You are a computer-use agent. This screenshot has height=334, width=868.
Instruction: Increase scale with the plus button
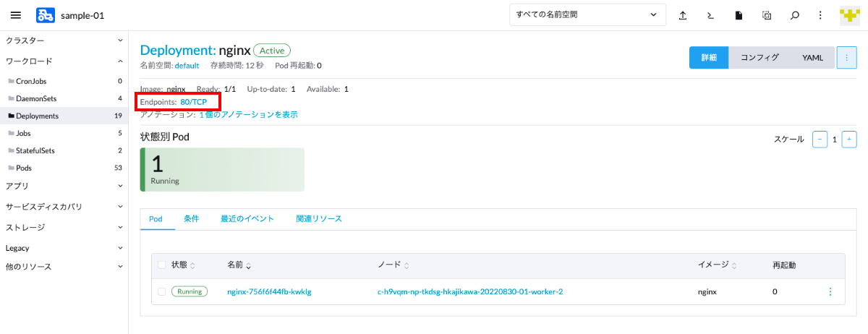click(x=849, y=140)
